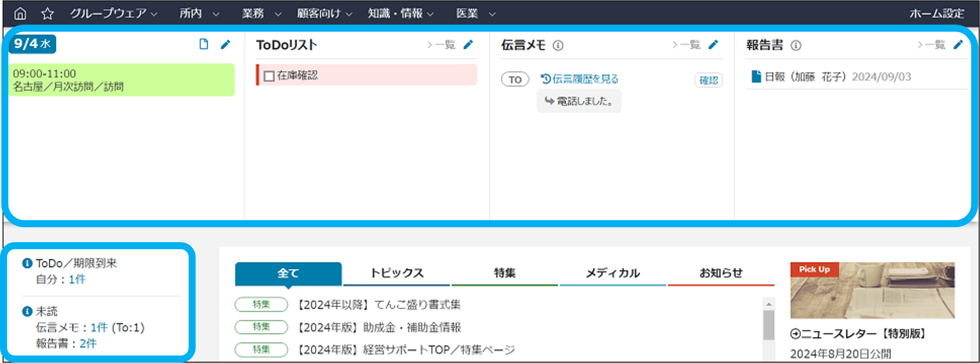Click the news list scrollbar
The width and height of the screenshot is (980, 363).
769,325
